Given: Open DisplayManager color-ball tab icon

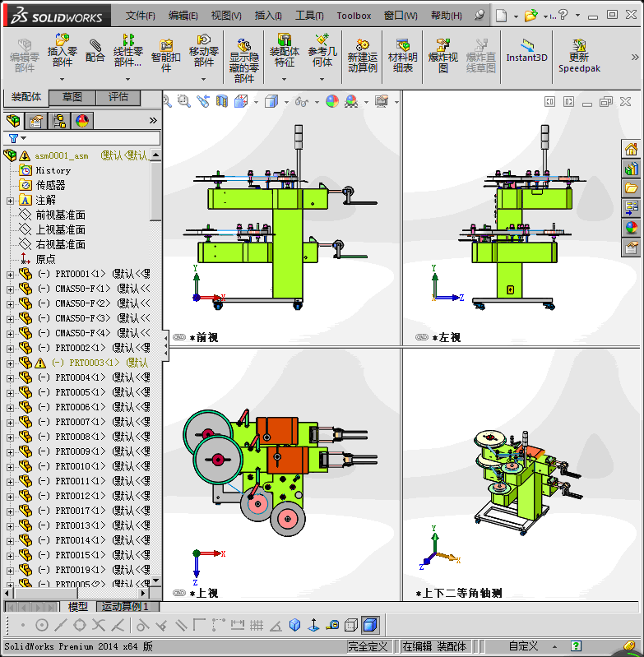Looking at the screenshot, I should coord(82,121).
